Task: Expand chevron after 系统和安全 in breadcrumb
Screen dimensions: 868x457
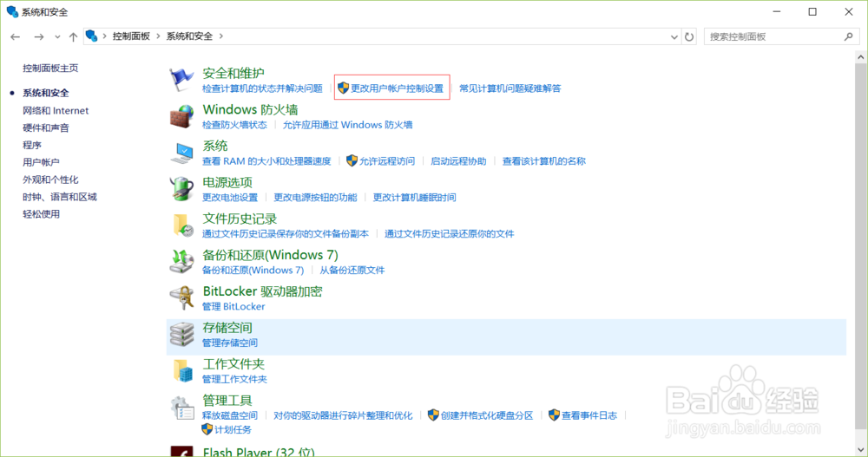Action: [220, 36]
